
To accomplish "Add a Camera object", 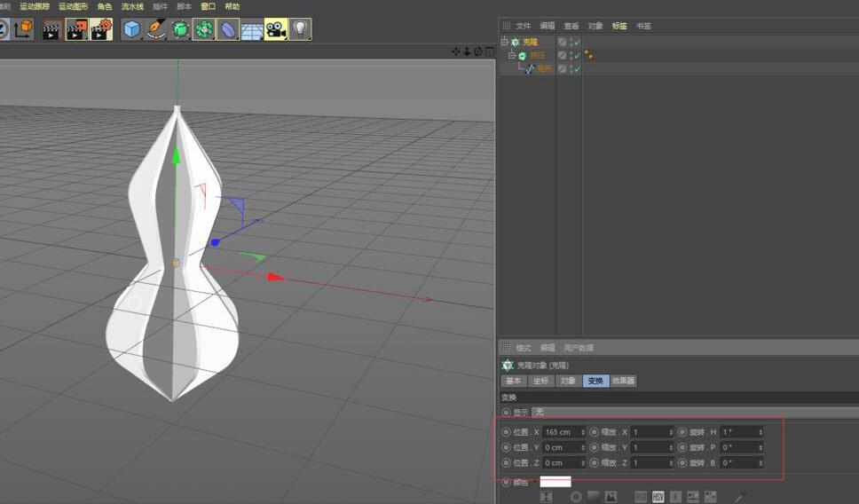I will [x=276, y=29].
